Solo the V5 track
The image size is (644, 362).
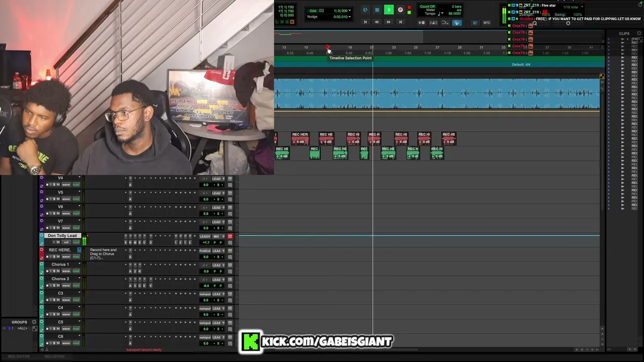(54, 199)
